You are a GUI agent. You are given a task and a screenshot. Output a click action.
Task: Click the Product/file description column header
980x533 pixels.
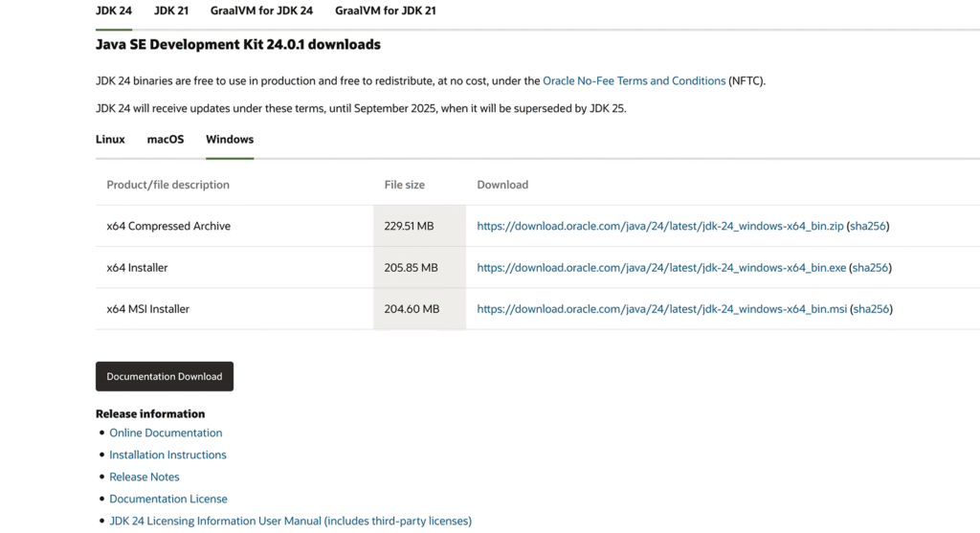pyautogui.click(x=167, y=185)
